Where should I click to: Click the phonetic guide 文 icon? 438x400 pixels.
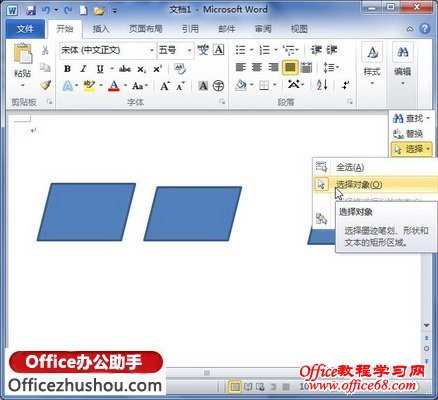203,50
